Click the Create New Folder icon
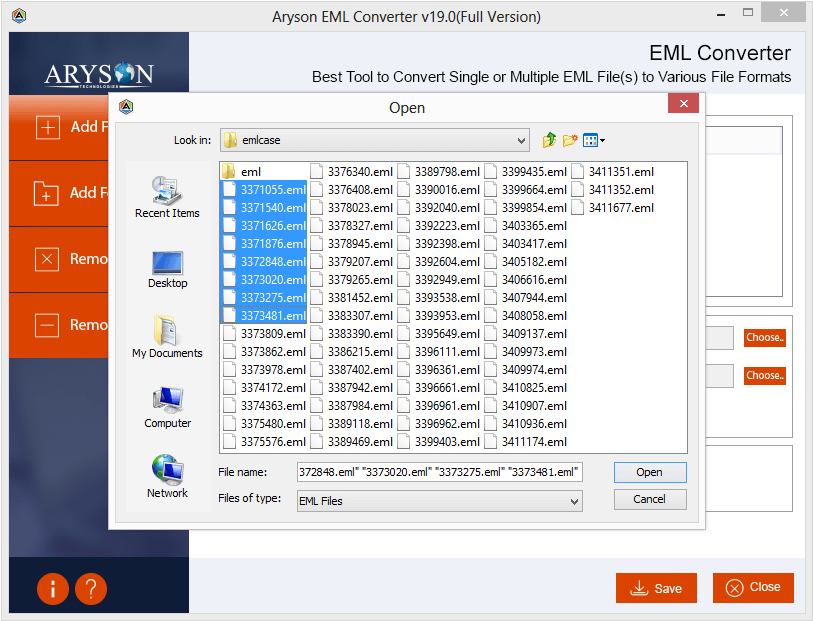The width and height of the screenshot is (813, 621). click(x=570, y=140)
